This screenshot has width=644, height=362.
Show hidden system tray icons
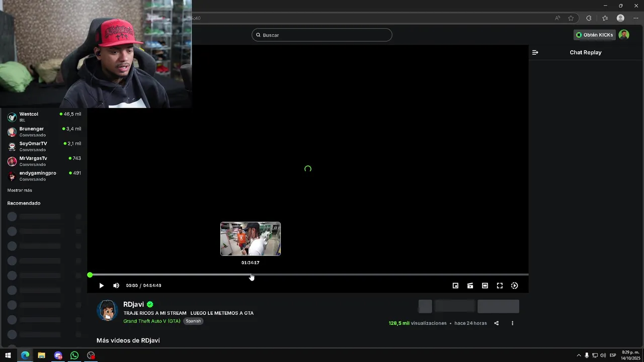(x=579, y=355)
